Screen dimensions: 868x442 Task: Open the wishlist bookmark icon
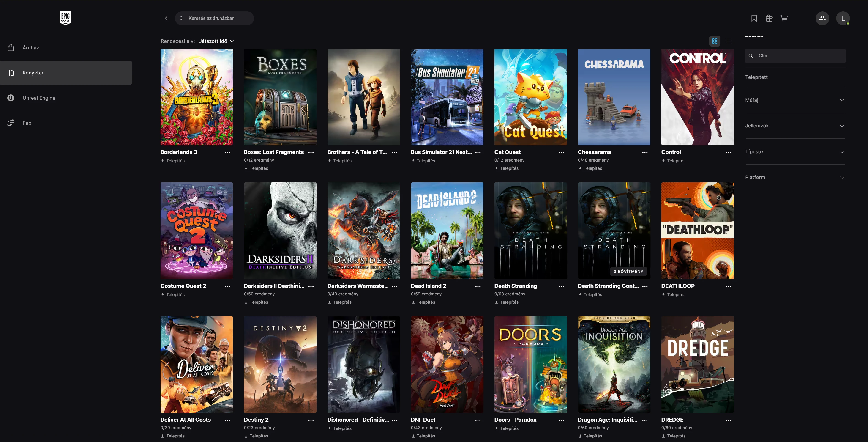754,18
